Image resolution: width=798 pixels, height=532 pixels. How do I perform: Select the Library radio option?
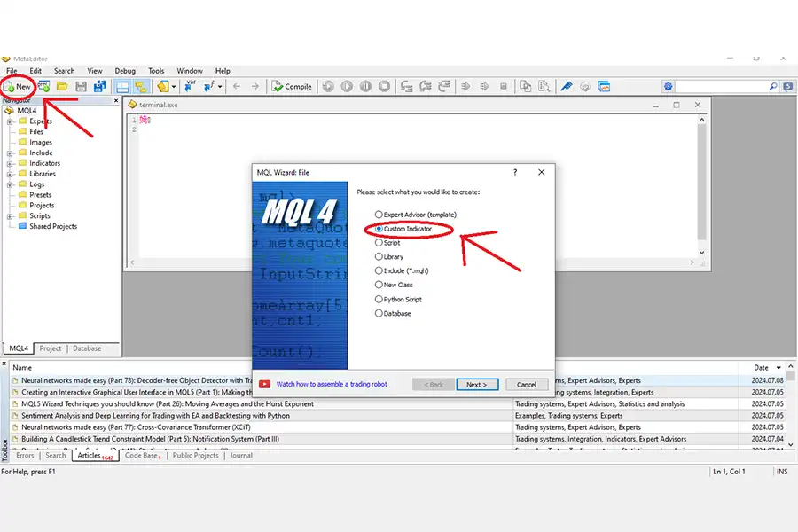(x=379, y=256)
